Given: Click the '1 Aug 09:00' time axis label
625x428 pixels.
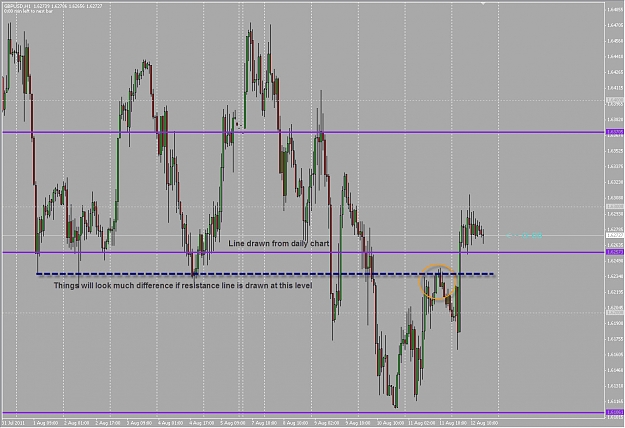Looking at the screenshot, I should [x=46, y=422].
